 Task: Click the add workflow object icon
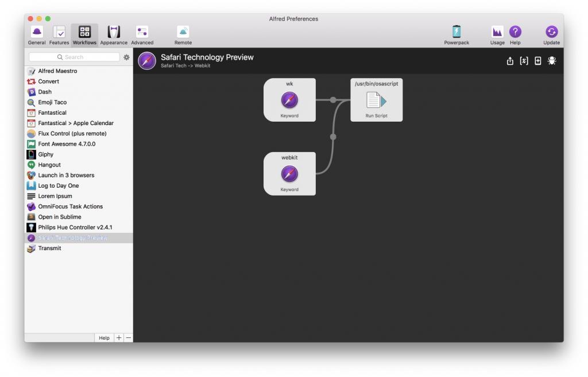click(x=538, y=61)
